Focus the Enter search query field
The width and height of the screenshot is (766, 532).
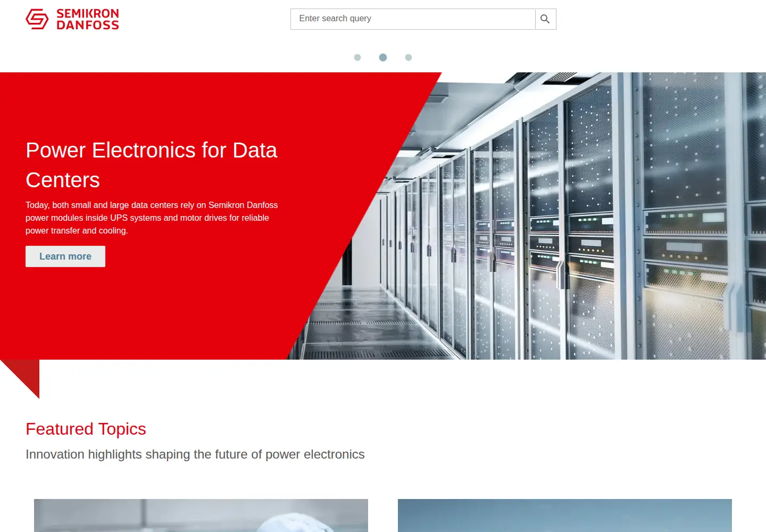pyautogui.click(x=413, y=19)
